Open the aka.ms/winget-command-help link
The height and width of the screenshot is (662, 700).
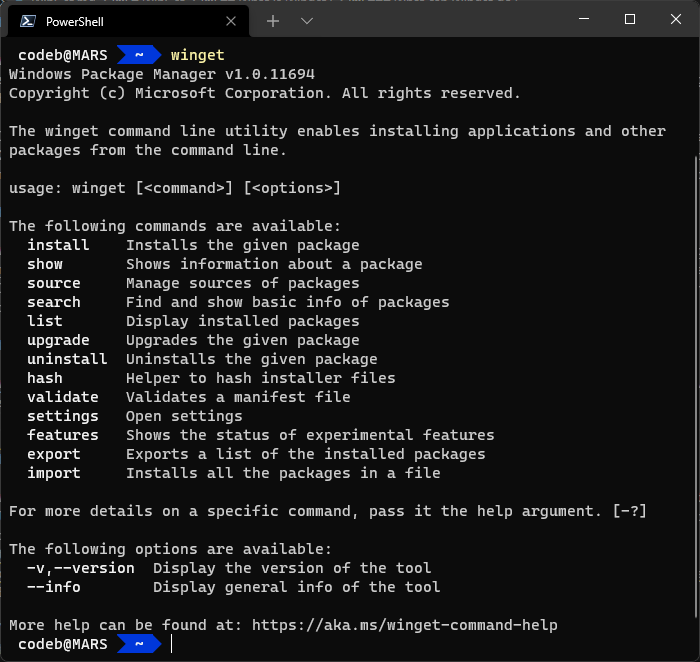click(x=404, y=625)
